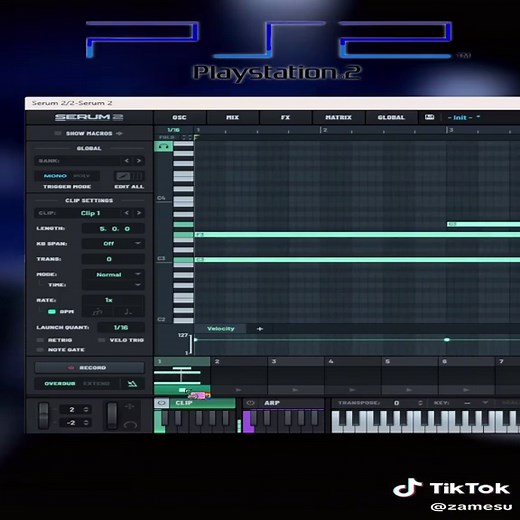Click the RECORD button
Viewport: 520px width, 520px height.
click(90, 368)
